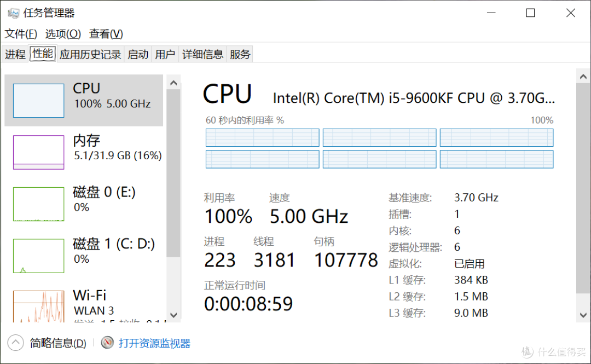The width and height of the screenshot is (591, 364).
Task: Switch to the 进程 tab
Action: tap(15, 54)
